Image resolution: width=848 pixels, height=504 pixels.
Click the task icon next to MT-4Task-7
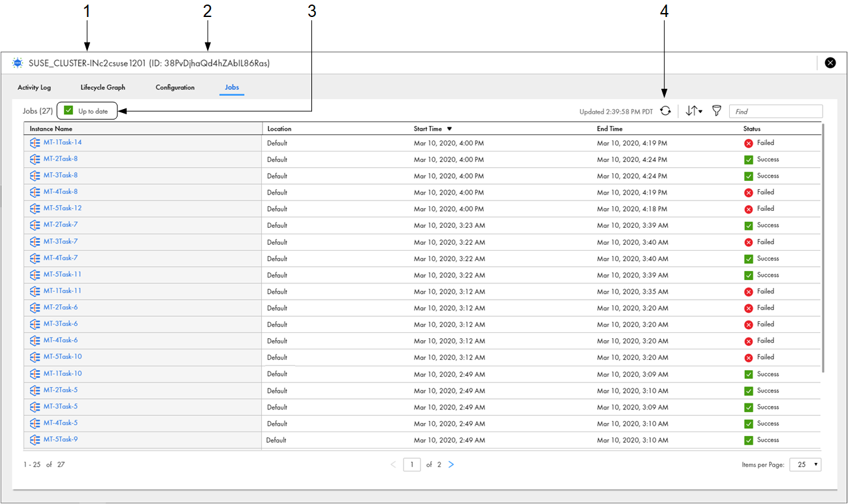click(35, 258)
